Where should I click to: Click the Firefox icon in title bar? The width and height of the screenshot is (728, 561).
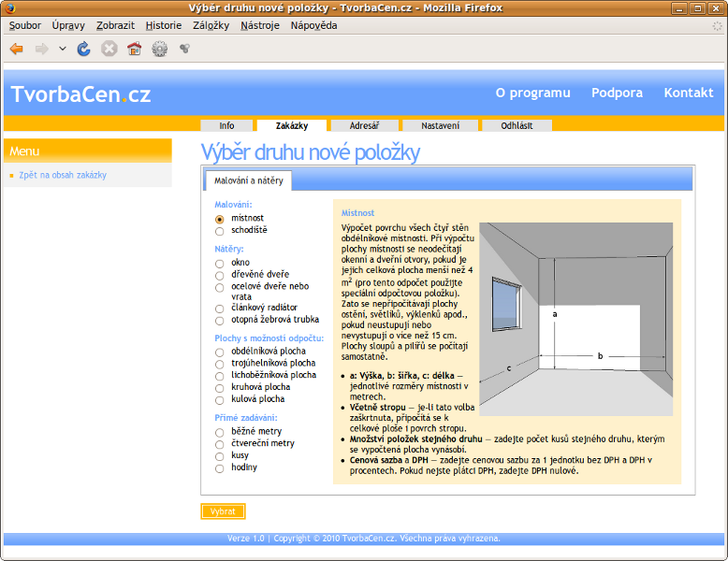pyautogui.click(x=10, y=7)
